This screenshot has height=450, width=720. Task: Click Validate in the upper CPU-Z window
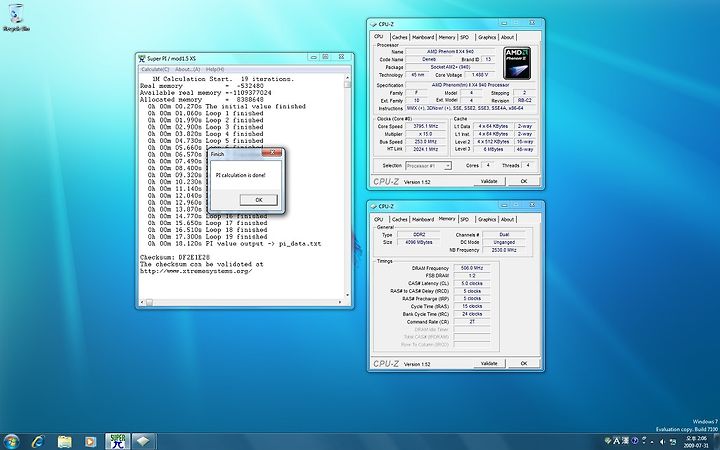tap(489, 181)
